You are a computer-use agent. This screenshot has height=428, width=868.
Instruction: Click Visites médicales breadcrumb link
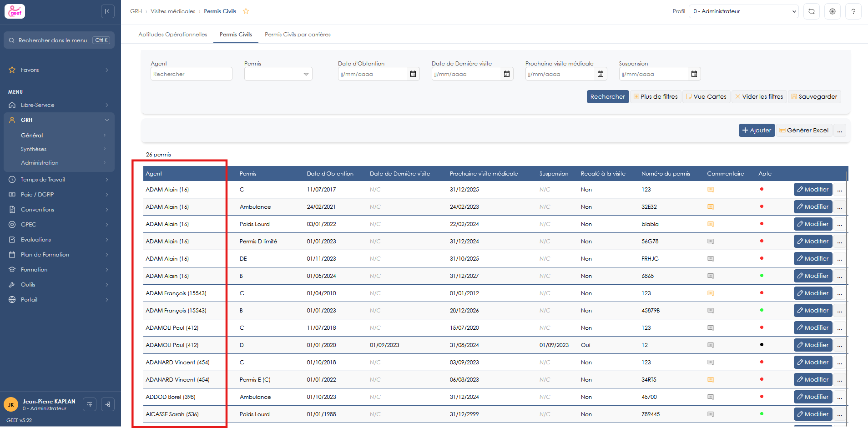pos(173,11)
